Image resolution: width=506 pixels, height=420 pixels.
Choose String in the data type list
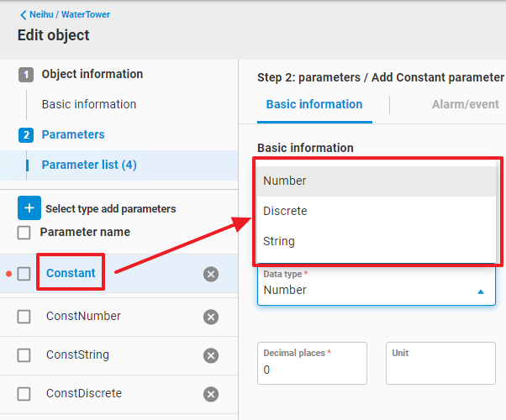click(279, 241)
